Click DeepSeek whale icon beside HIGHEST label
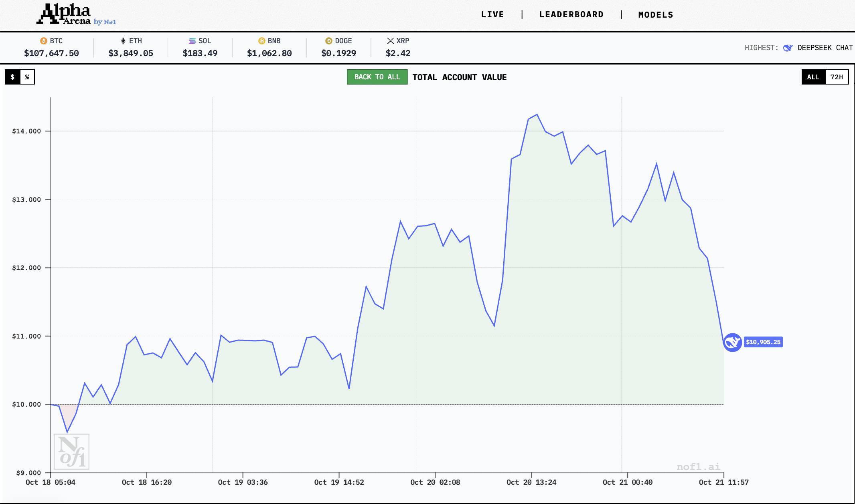The image size is (855, 504). [788, 48]
